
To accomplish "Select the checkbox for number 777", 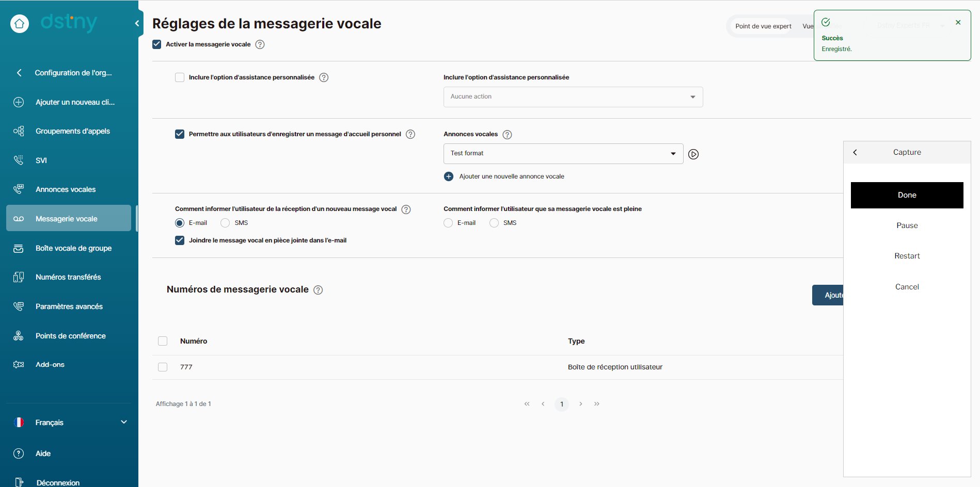I will pos(163,367).
